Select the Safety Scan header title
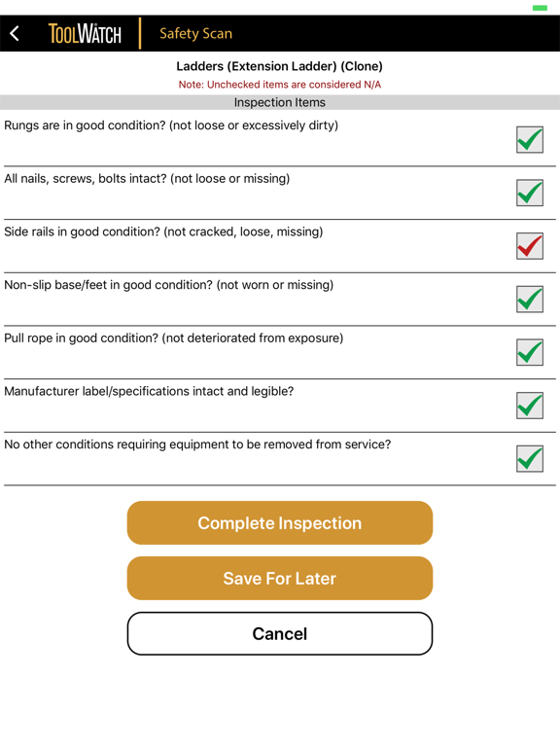 pos(195,34)
